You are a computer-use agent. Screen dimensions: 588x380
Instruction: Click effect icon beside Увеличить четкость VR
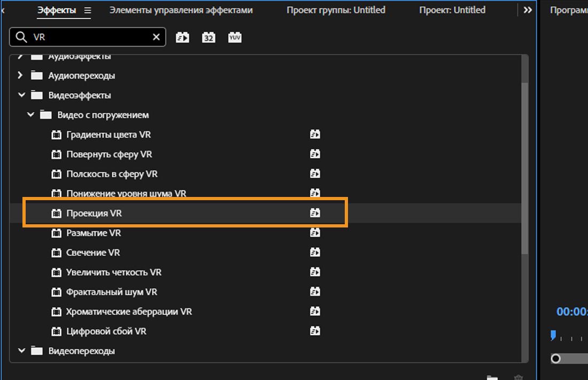pos(56,272)
